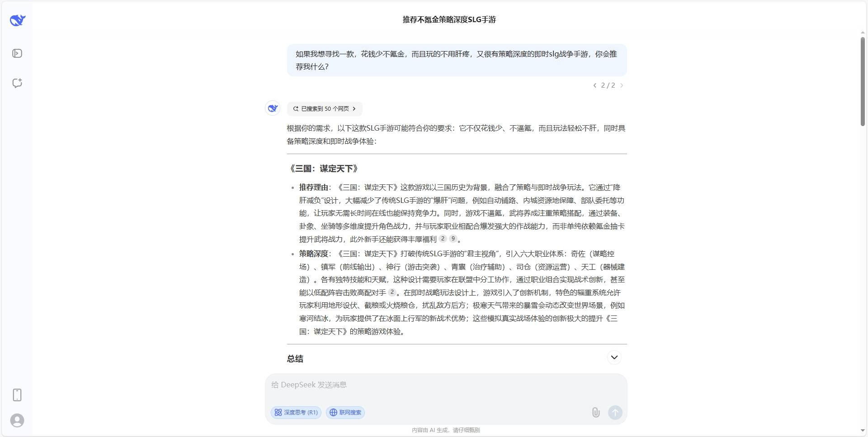Click the send message arrow button
Screen dimensions: 868x437
615,412
